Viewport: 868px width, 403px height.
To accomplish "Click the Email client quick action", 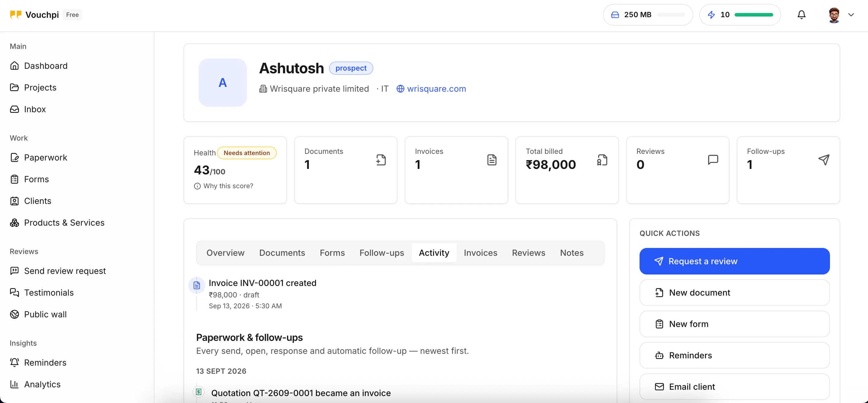I will pos(735,387).
